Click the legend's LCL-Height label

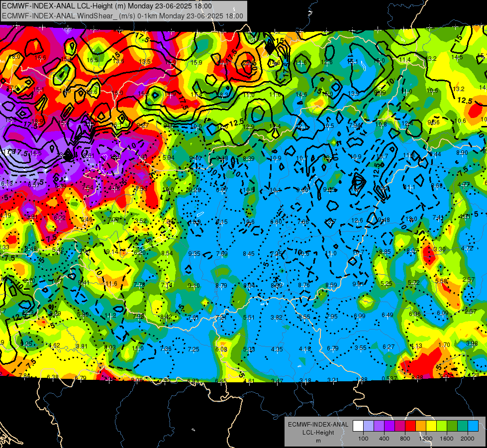click(318, 433)
